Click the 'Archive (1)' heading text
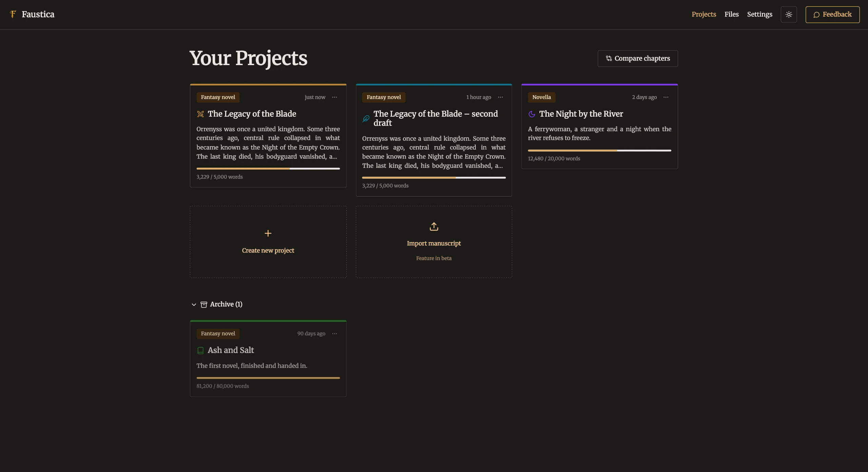The width and height of the screenshot is (868, 472). click(x=226, y=304)
